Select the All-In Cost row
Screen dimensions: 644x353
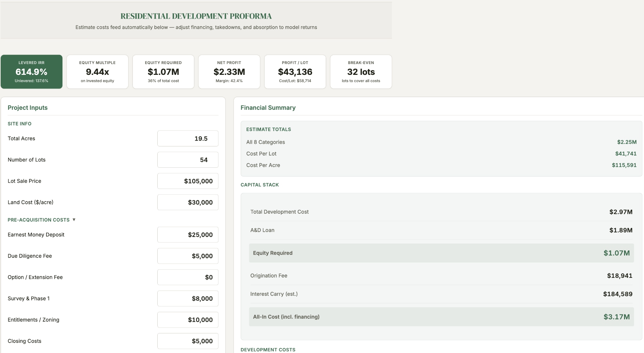pos(441,316)
